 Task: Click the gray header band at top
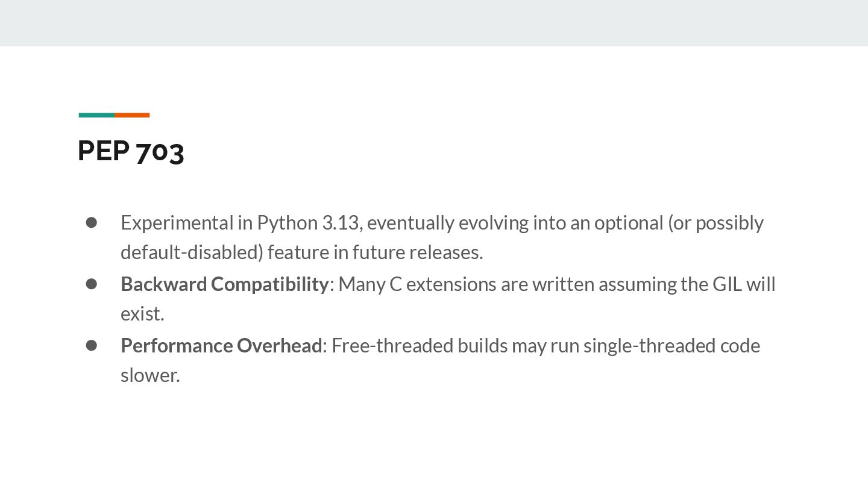434,23
